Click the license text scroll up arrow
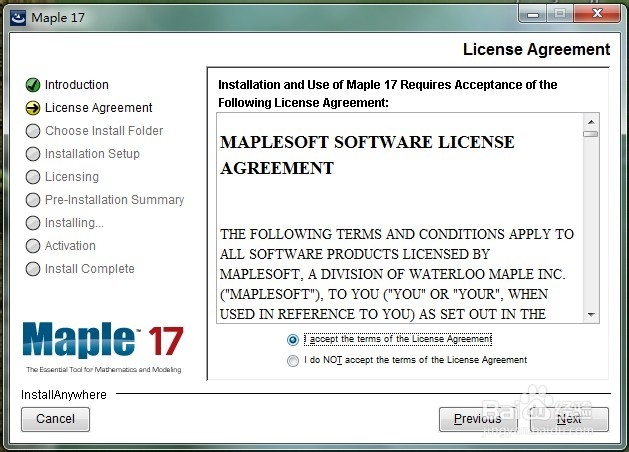Screen dimensions: 629x452 tap(591, 122)
